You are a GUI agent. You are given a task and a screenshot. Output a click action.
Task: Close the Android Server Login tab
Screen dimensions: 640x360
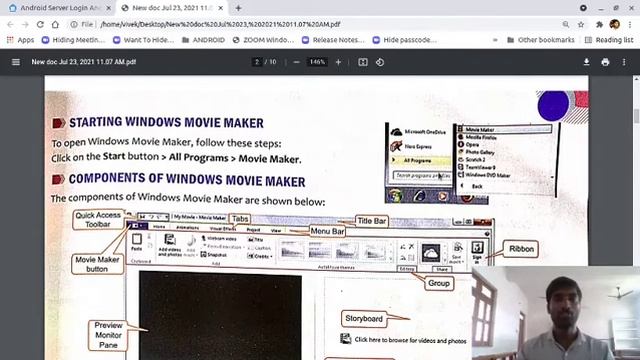pos(109,8)
